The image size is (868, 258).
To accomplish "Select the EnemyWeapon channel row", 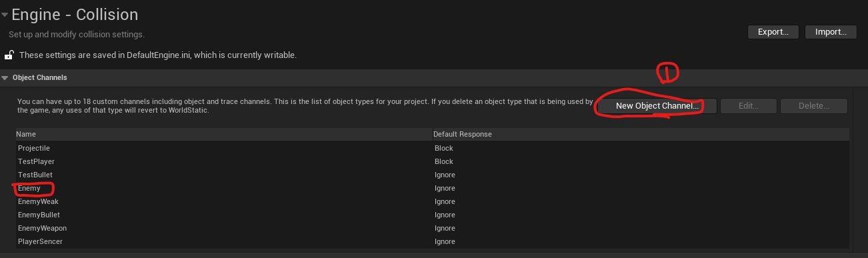I will pyautogui.click(x=433, y=228).
